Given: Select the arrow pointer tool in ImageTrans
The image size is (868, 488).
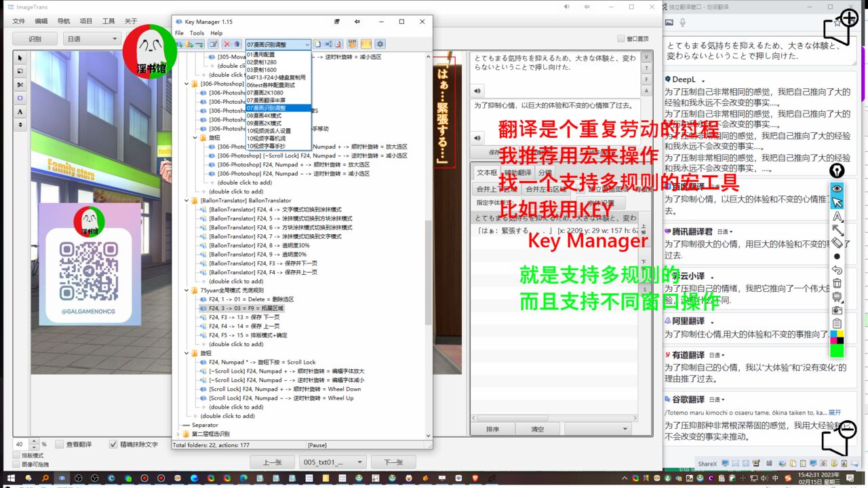Looking at the screenshot, I should point(20,58).
